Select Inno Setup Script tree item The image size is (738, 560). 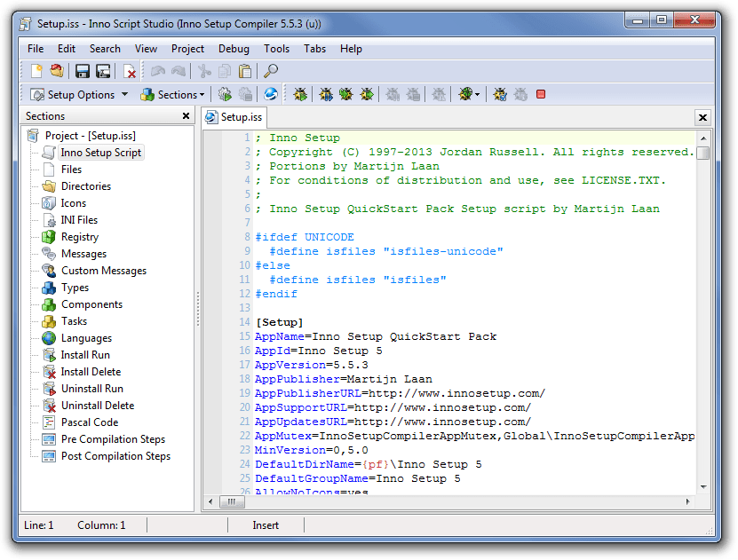click(x=100, y=153)
